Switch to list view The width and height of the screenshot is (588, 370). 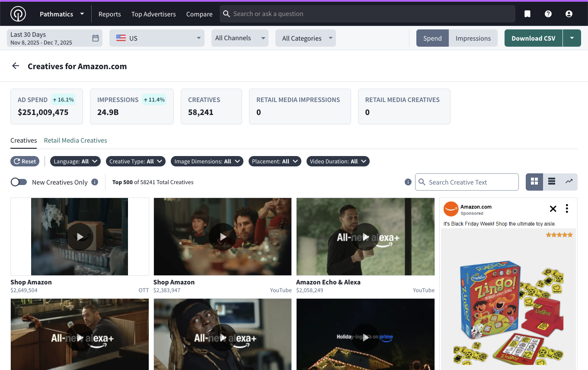pos(552,182)
